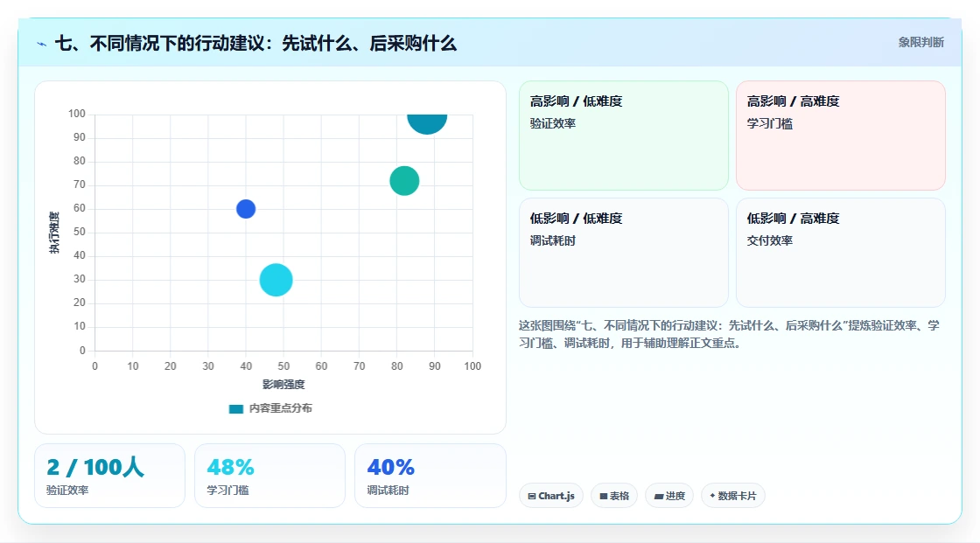Click the y-axis tick label 100
Image resolution: width=980 pixels, height=543 pixels.
(x=77, y=114)
